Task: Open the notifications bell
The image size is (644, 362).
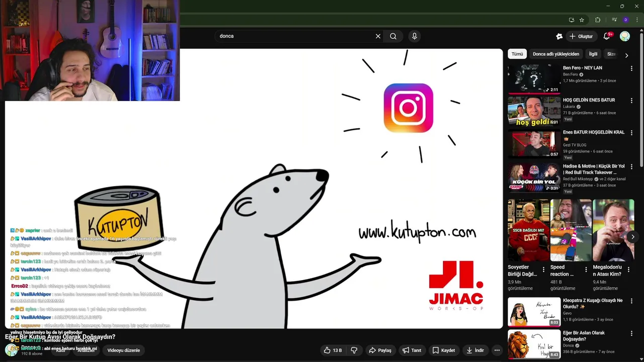Action: click(x=607, y=36)
